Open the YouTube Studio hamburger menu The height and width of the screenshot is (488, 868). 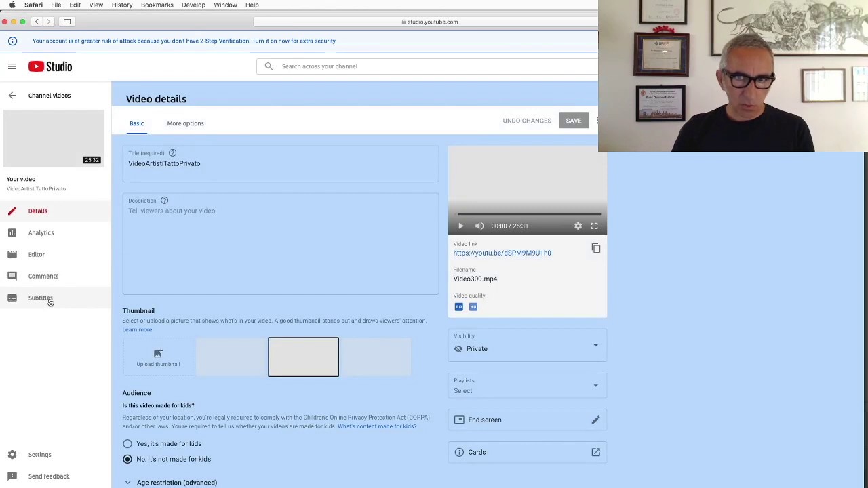click(x=12, y=66)
